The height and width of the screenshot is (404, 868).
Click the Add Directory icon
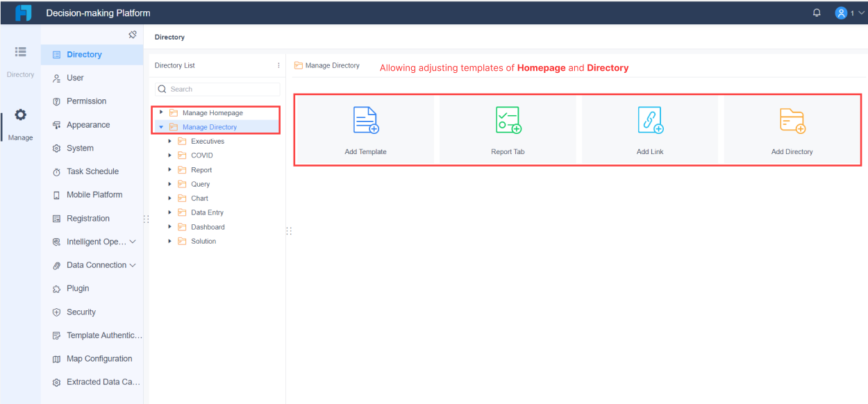coord(792,122)
